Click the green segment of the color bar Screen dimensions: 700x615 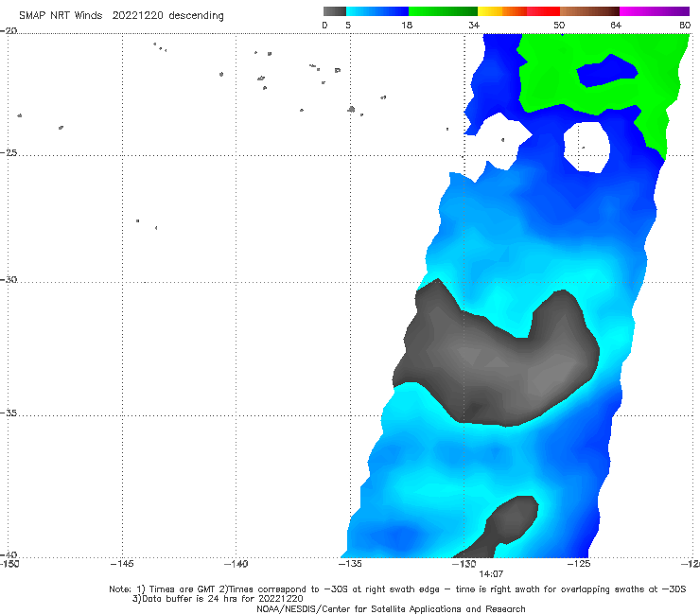(x=443, y=11)
